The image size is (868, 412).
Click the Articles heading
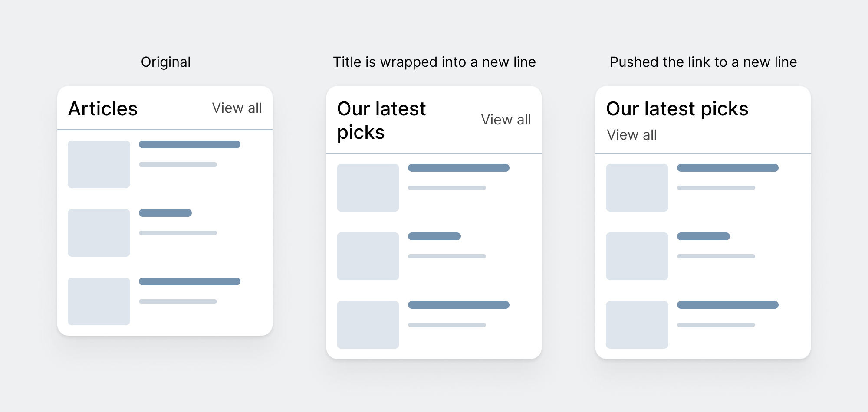pyautogui.click(x=103, y=108)
